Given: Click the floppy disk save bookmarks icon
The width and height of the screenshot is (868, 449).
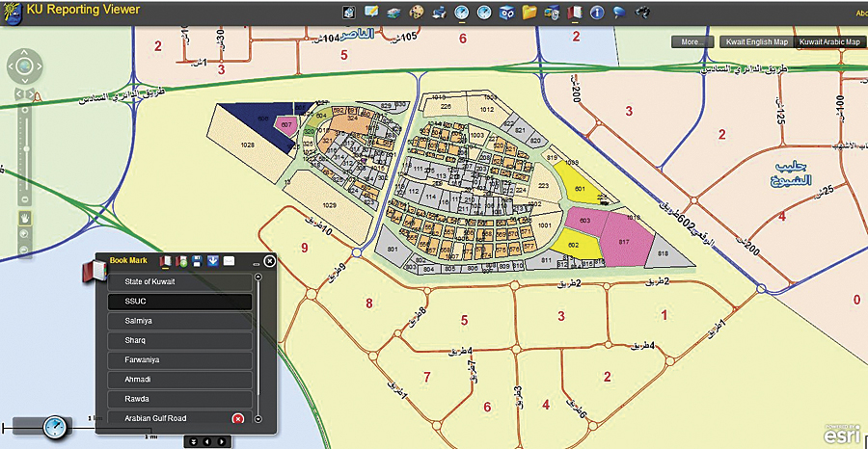Looking at the screenshot, I should (x=197, y=261).
